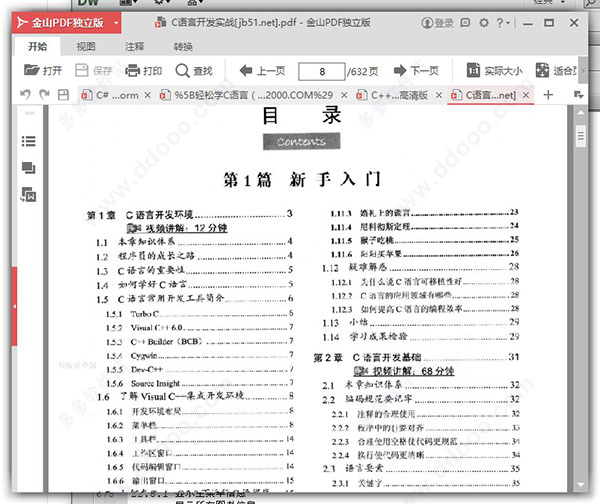The image size is (600, 504).
Task: Switch to the 注释 ribbon tab
Action: [134, 47]
